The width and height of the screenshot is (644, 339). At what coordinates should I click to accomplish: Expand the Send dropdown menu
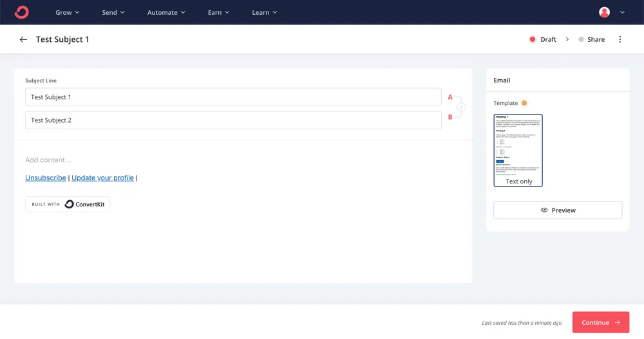coord(113,12)
